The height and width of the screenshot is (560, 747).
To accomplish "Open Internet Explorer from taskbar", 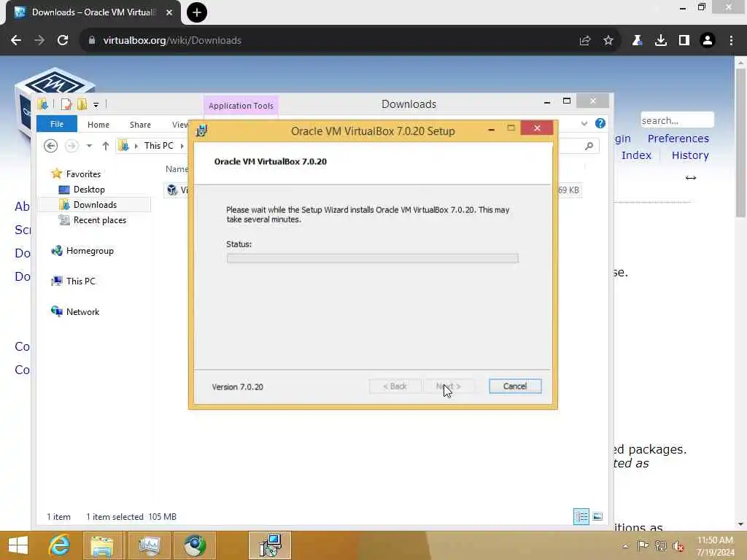I will [x=59, y=545].
